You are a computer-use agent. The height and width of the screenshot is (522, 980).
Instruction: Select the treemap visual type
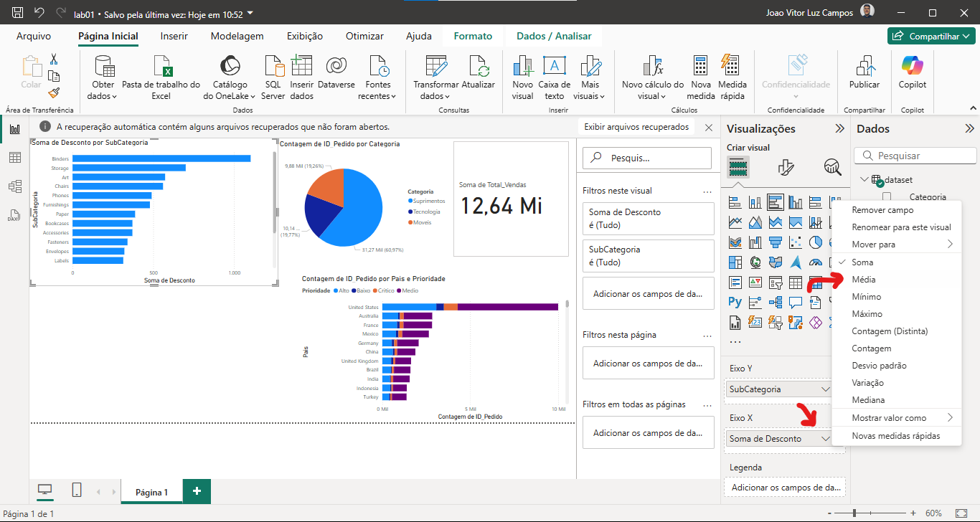[x=735, y=262]
